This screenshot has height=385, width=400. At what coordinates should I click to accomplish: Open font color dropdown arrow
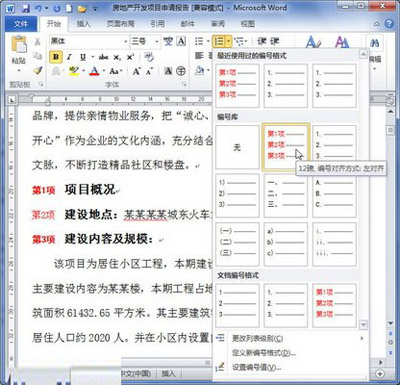(104, 71)
